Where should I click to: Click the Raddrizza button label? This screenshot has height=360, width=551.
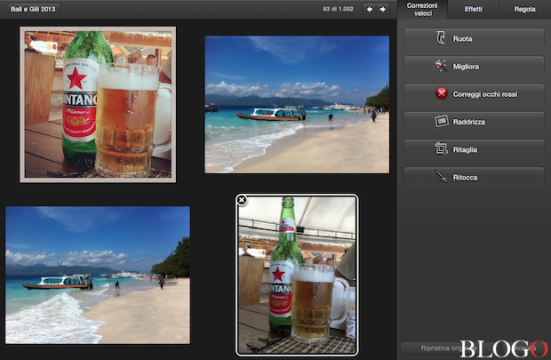[469, 122]
